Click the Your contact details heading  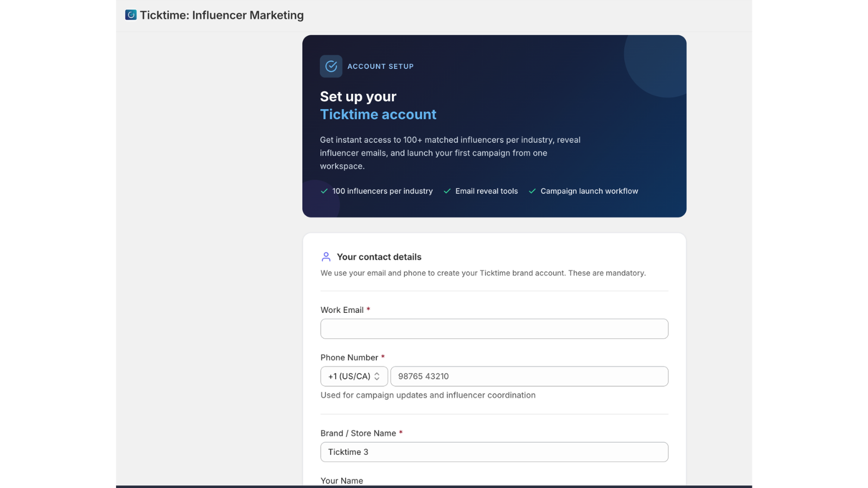(x=379, y=257)
